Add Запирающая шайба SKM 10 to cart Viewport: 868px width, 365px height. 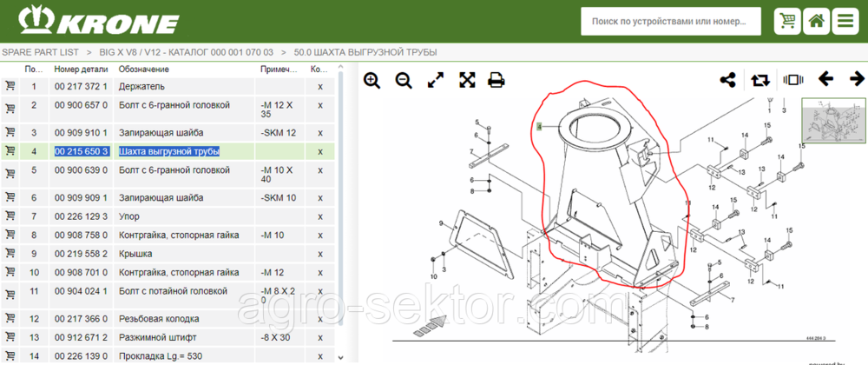[10, 196]
